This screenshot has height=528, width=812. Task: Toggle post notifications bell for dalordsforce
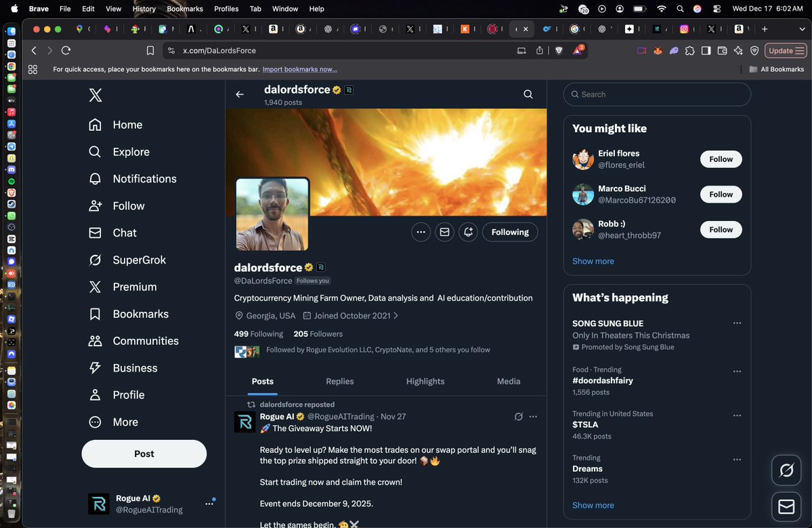click(x=468, y=232)
